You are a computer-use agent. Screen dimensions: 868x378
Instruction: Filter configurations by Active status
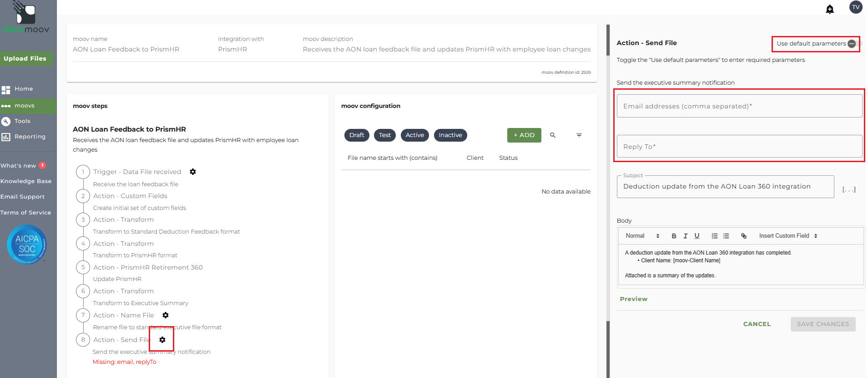click(415, 135)
